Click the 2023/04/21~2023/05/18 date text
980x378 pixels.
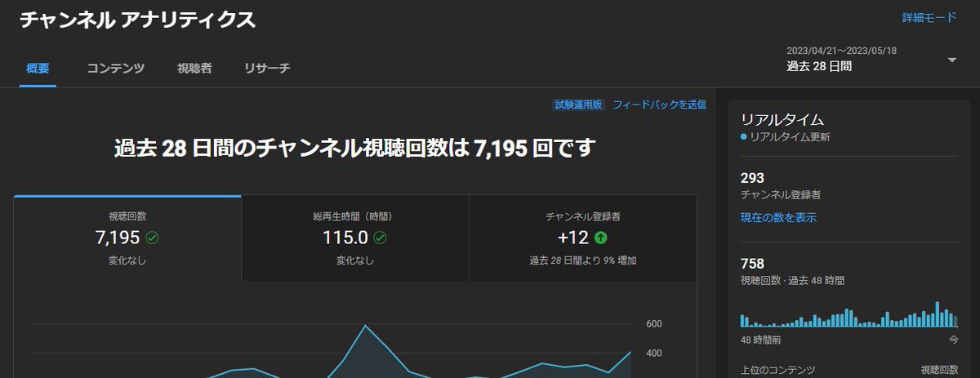842,51
